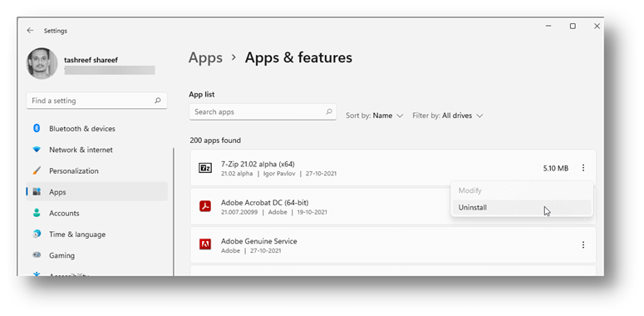Click the Apps sidebar icon
644x316 pixels.
(37, 192)
